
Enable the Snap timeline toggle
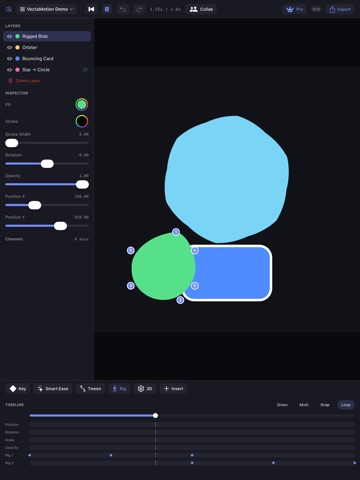coord(325,405)
